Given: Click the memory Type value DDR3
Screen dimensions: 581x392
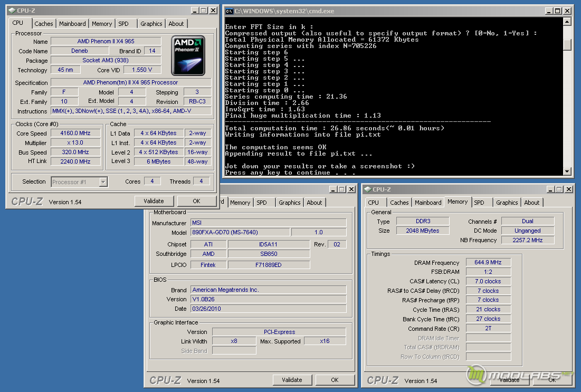Looking at the screenshot, I should (423, 221).
